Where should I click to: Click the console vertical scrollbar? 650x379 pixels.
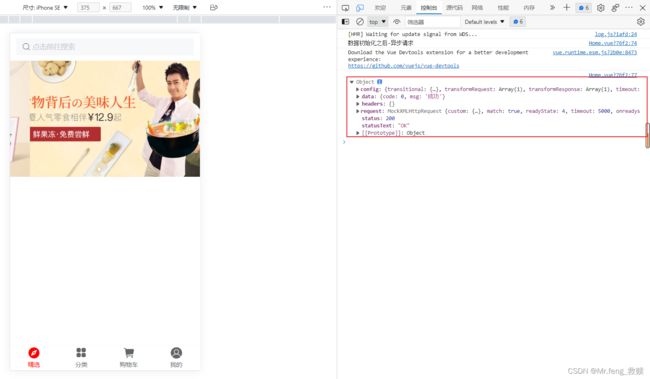click(647, 135)
